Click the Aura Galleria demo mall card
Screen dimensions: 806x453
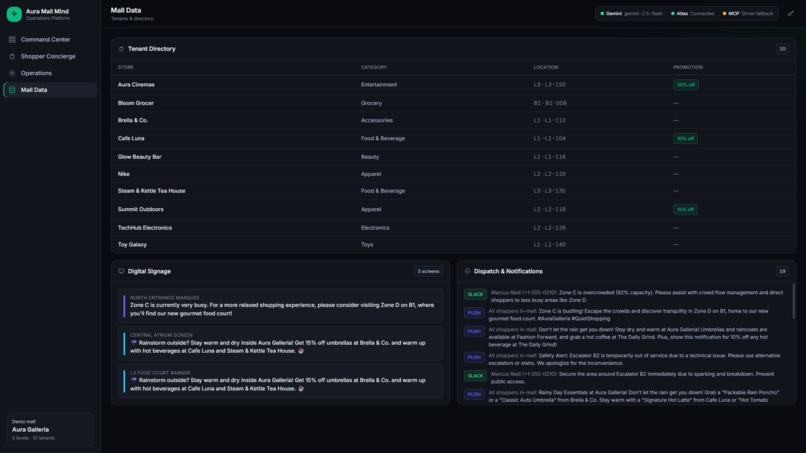coord(50,429)
